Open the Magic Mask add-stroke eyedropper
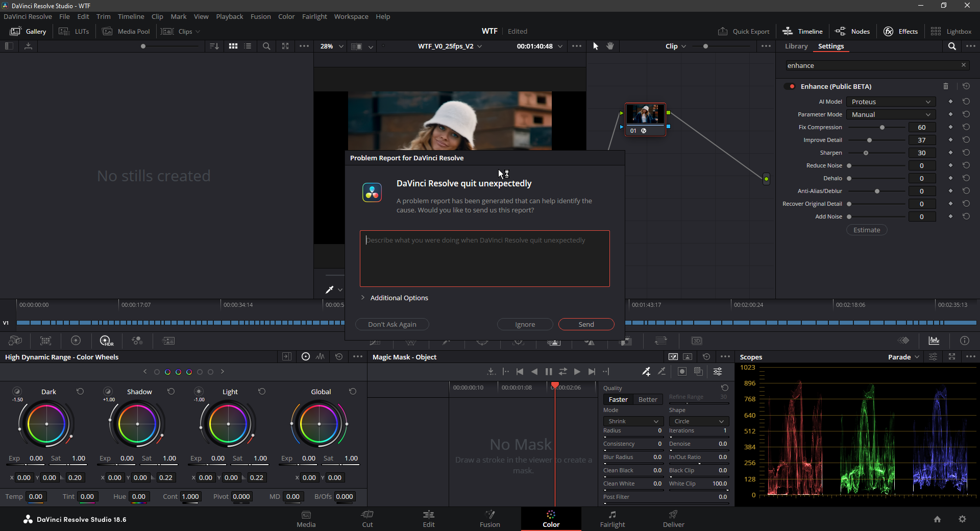 [646, 371]
